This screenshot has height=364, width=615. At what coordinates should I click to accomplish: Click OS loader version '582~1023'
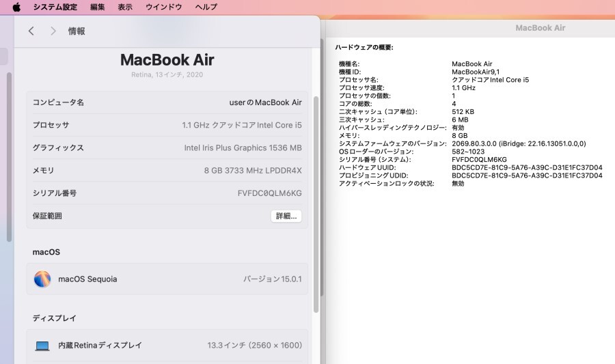click(468, 152)
